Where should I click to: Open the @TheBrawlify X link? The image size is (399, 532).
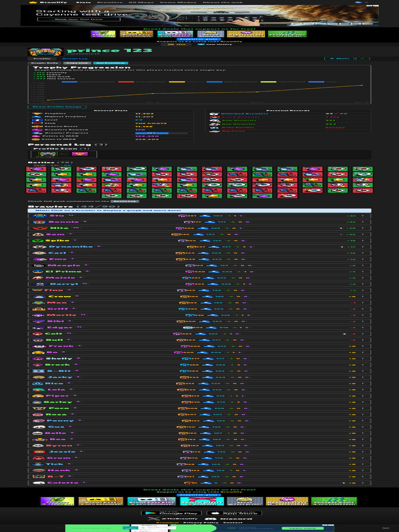(173, 519)
